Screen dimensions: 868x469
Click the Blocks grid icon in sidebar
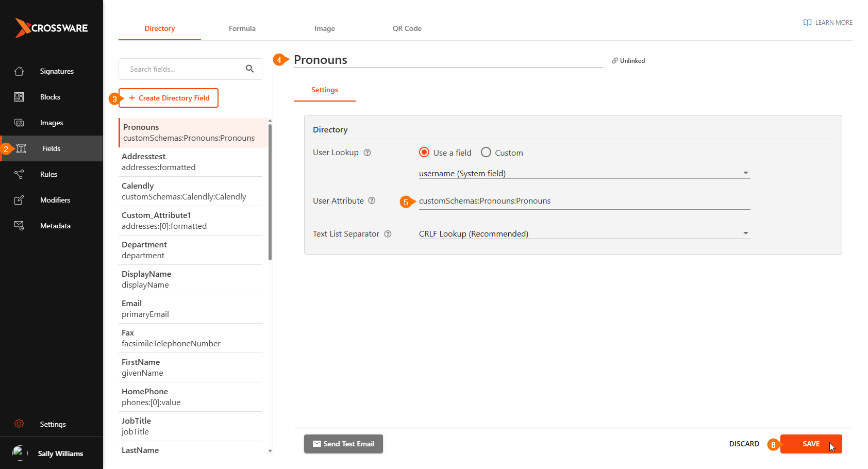click(x=19, y=97)
